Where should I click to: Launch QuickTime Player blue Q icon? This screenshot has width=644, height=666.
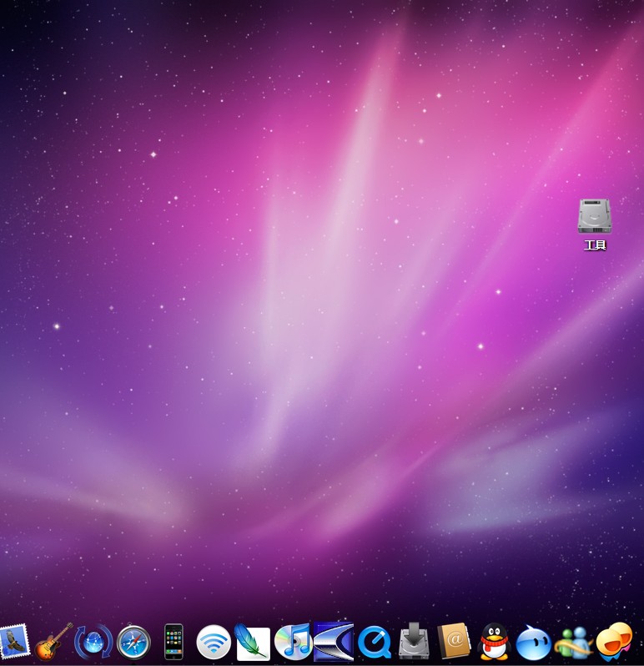[x=374, y=643]
